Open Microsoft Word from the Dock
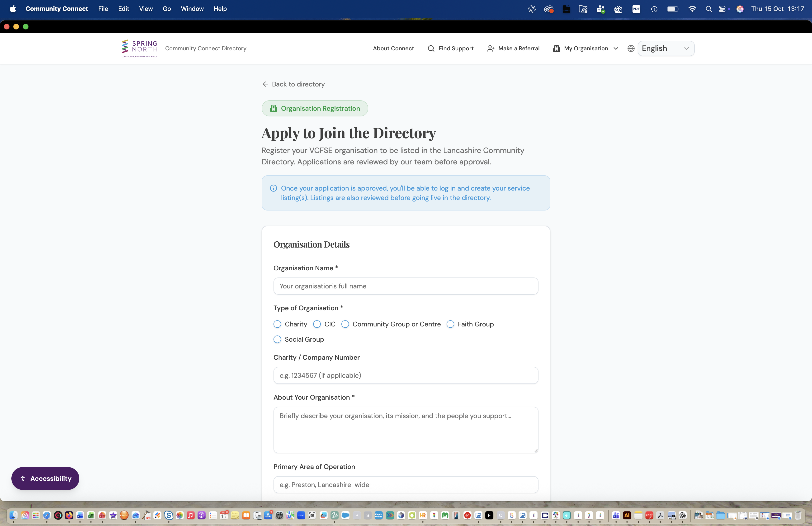The height and width of the screenshot is (526, 812). (80, 515)
